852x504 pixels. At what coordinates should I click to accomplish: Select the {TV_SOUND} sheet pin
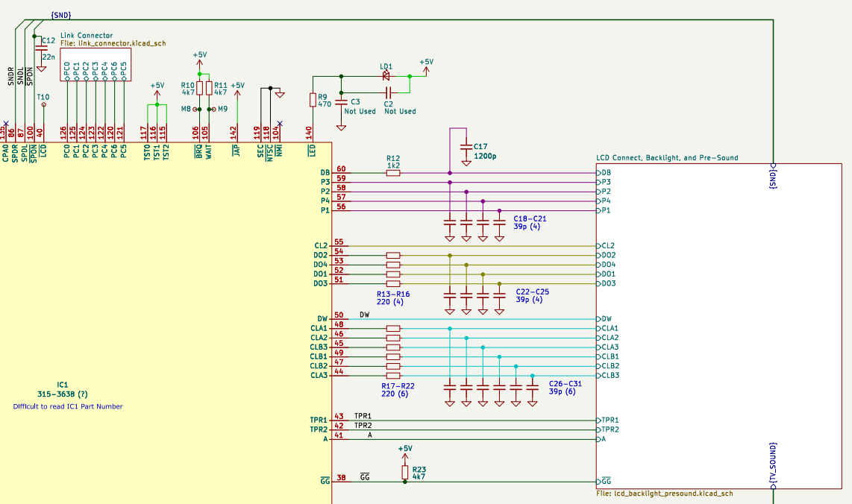774,465
